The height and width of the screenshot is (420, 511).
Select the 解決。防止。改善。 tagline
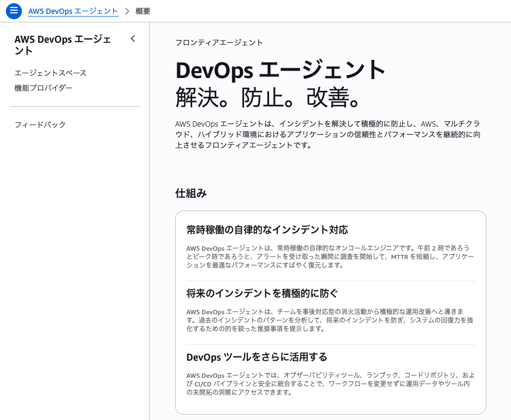point(268,97)
